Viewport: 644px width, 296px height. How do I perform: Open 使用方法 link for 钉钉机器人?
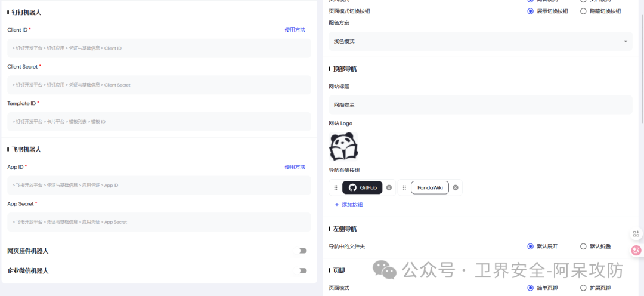click(x=295, y=30)
